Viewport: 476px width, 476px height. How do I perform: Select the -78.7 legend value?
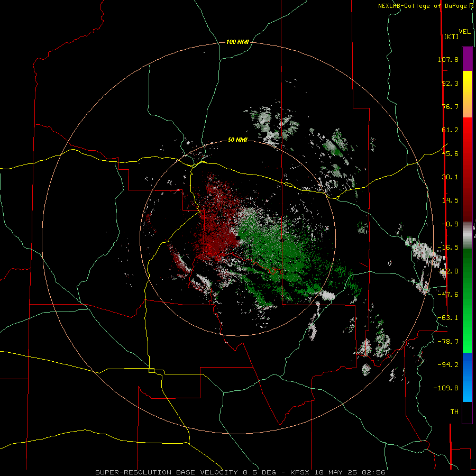[448, 342]
